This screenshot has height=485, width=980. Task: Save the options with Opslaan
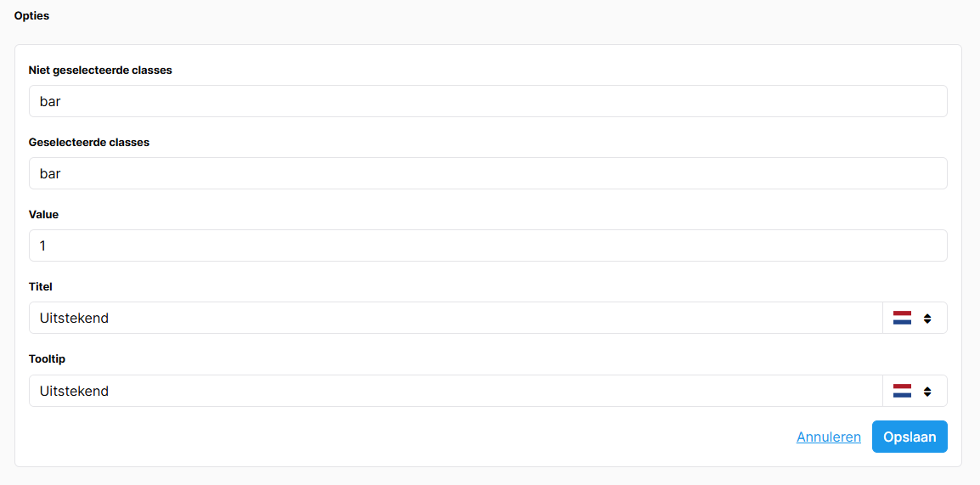click(x=910, y=437)
